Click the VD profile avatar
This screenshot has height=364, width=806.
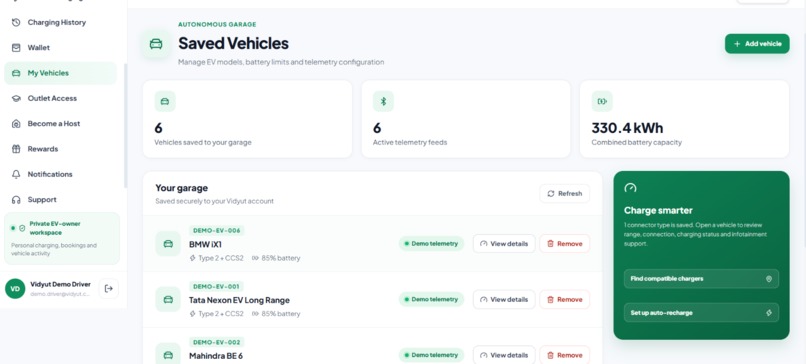[15, 288]
